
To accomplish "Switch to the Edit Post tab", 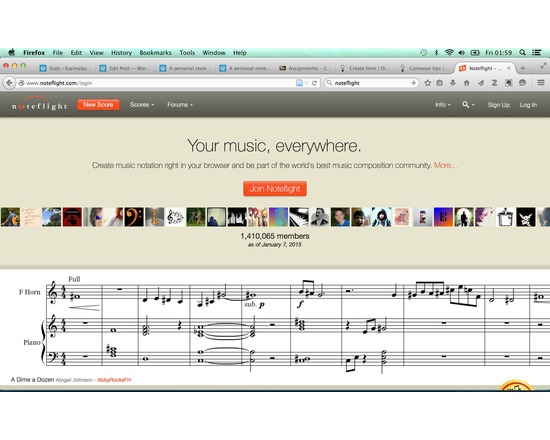I will tap(125, 68).
